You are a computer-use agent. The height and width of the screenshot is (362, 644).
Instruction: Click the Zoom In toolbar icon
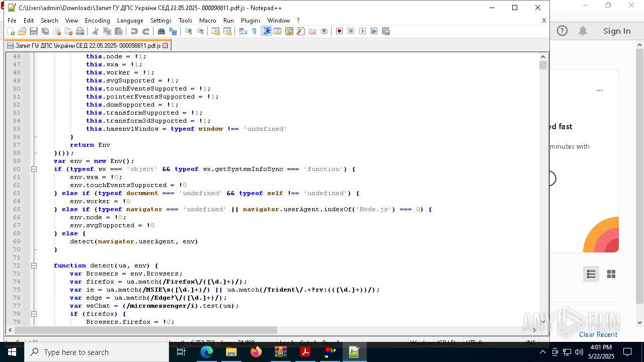[189, 31]
